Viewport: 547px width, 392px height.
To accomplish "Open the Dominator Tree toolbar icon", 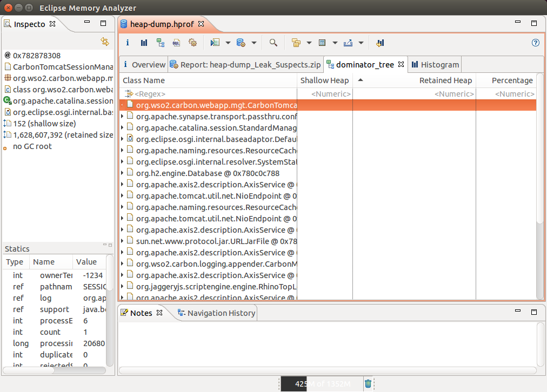I will pos(160,43).
